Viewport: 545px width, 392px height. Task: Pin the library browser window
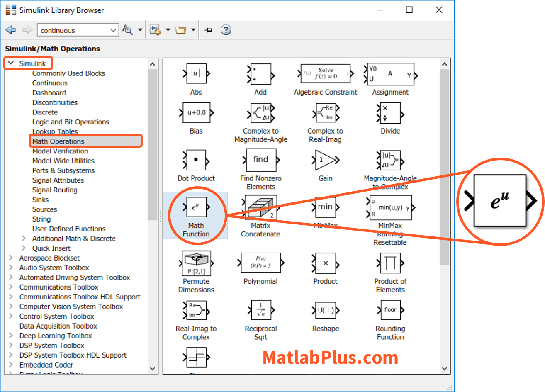pos(209,30)
